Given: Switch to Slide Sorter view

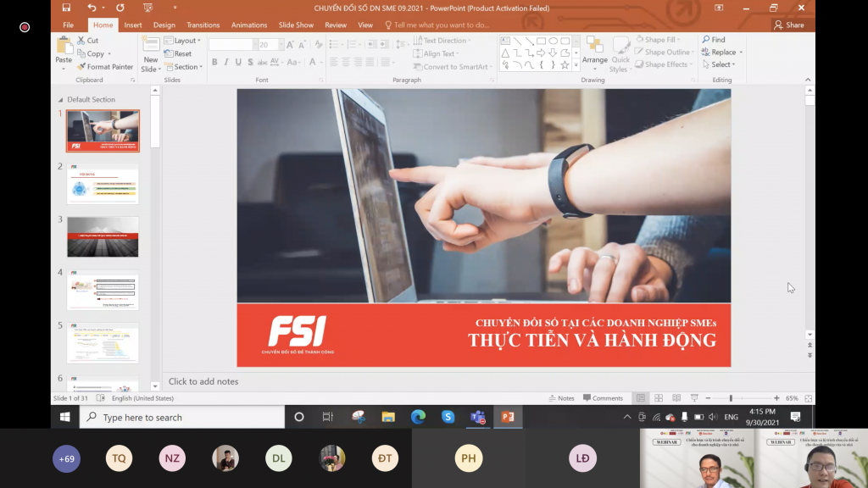Looking at the screenshot, I should tap(659, 398).
